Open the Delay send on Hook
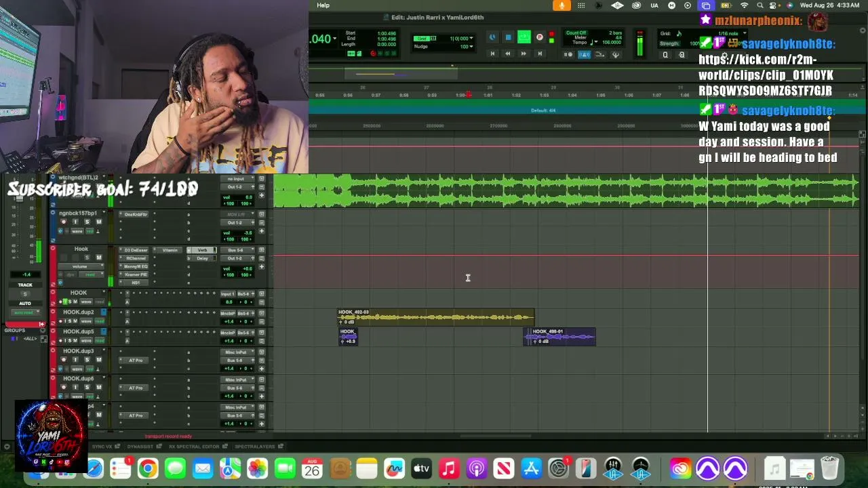Screen dimensions: 868x488 pos(202,258)
